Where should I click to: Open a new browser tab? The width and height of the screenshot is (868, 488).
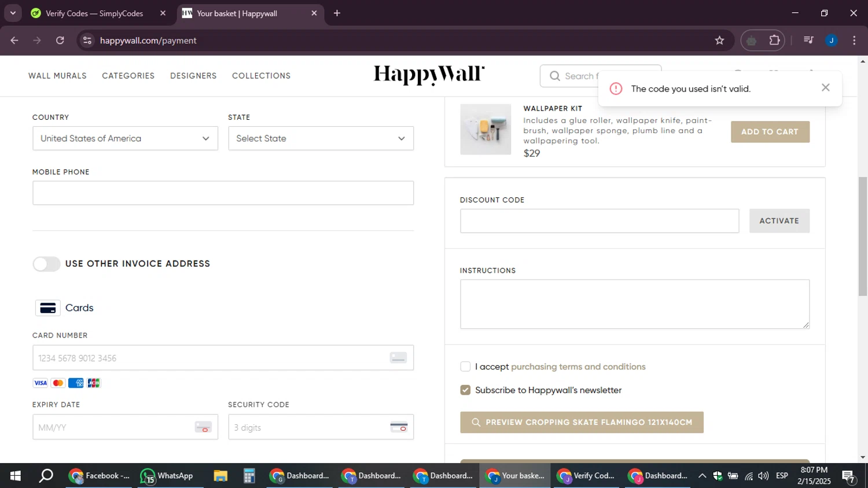tap(337, 13)
